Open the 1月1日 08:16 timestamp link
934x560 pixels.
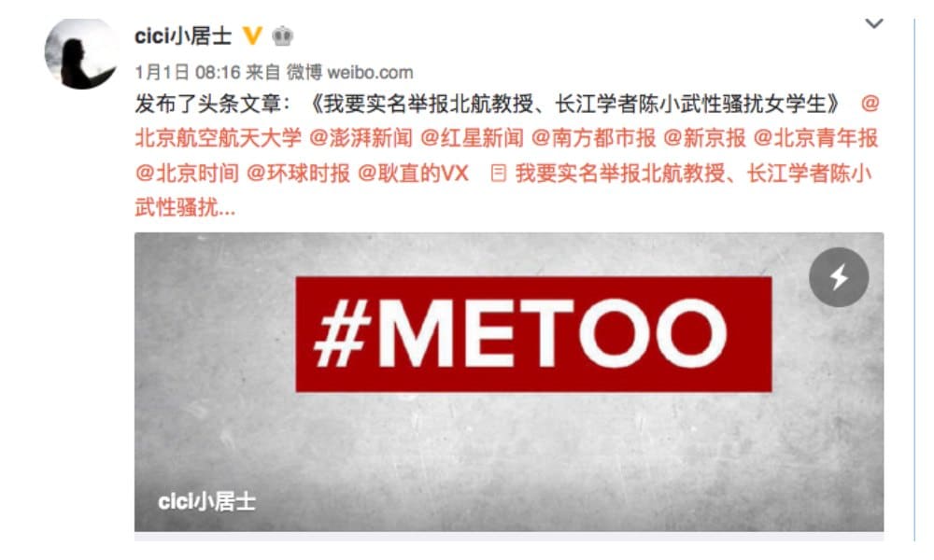point(187,73)
